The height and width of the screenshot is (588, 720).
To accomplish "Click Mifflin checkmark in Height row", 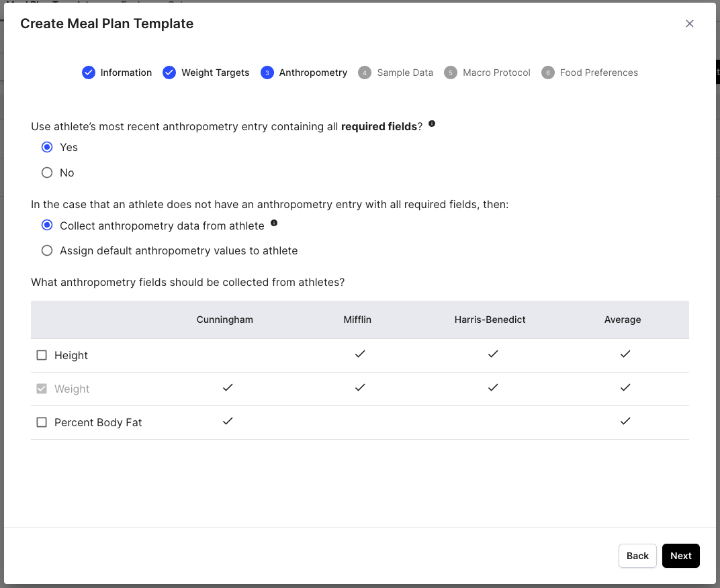I will [360, 354].
